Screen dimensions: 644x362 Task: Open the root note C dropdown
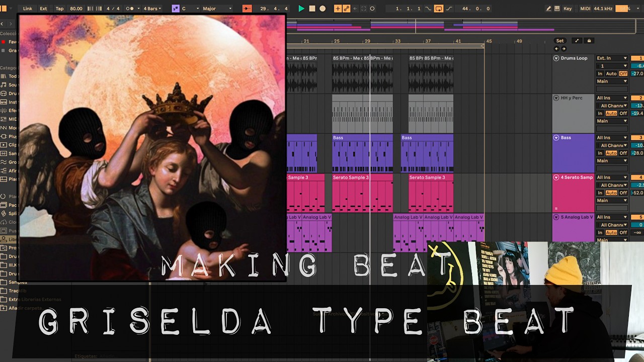(189, 9)
